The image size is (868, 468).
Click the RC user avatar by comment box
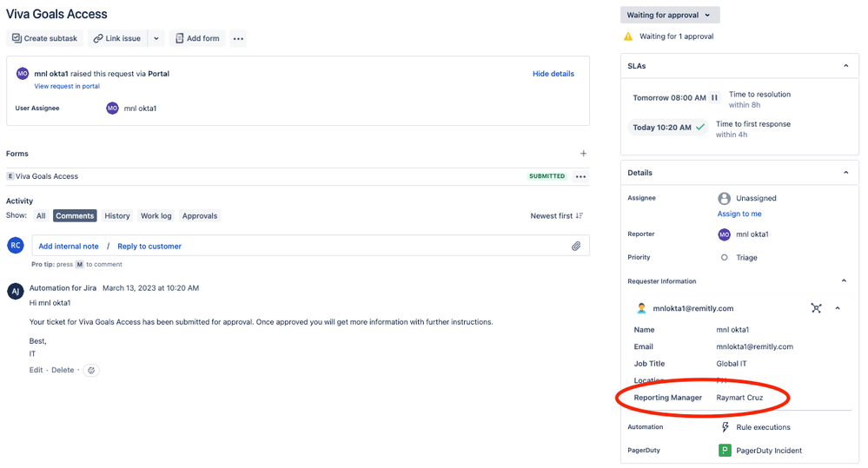point(16,246)
